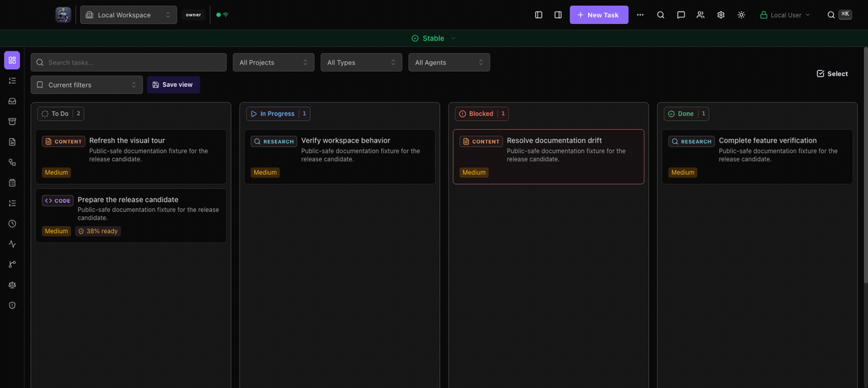
Task: Open the All Types filter dropdown
Action: coord(362,62)
